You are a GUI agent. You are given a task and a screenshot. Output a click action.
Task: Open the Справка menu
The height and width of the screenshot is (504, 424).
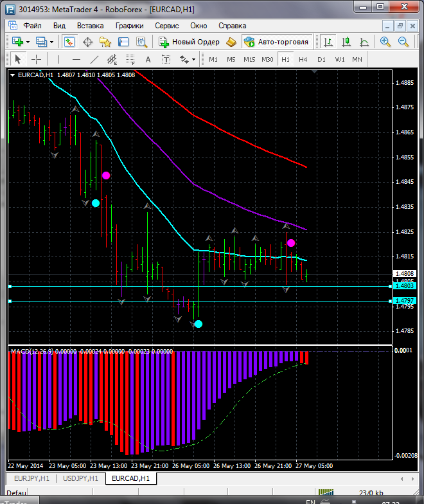click(233, 26)
